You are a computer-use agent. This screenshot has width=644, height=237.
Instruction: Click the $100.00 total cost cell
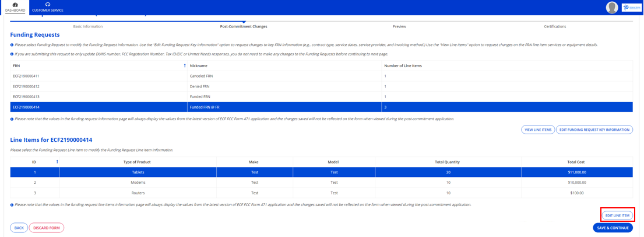[x=577, y=193]
